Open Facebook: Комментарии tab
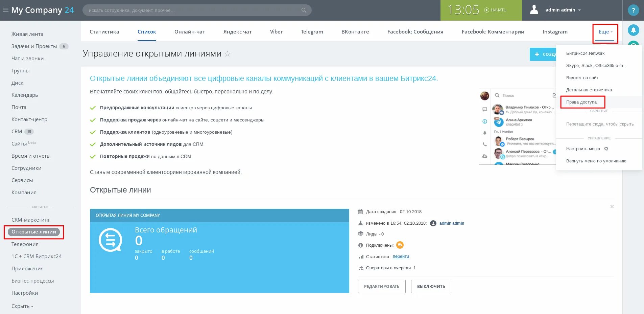 coord(493,32)
